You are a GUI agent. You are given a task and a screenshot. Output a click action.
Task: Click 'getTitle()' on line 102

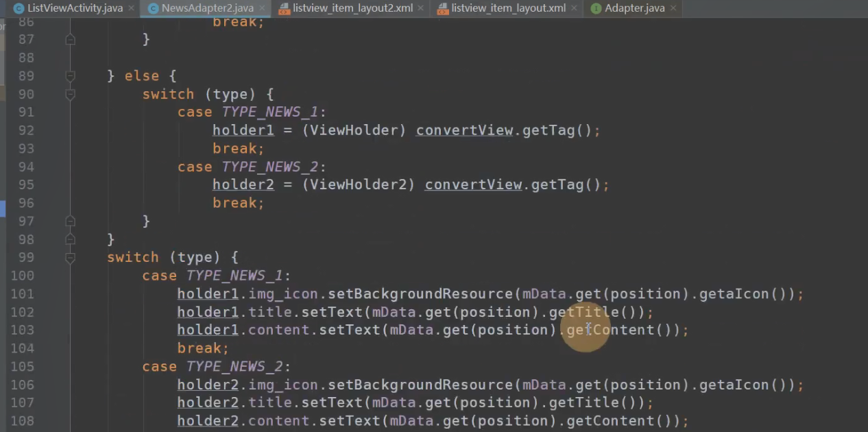tap(593, 312)
